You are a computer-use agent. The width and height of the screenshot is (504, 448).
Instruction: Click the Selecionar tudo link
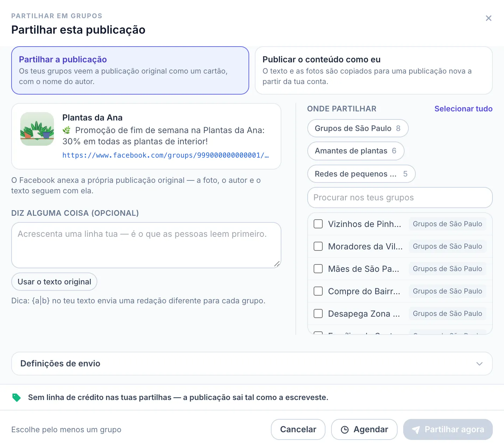pos(463,109)
